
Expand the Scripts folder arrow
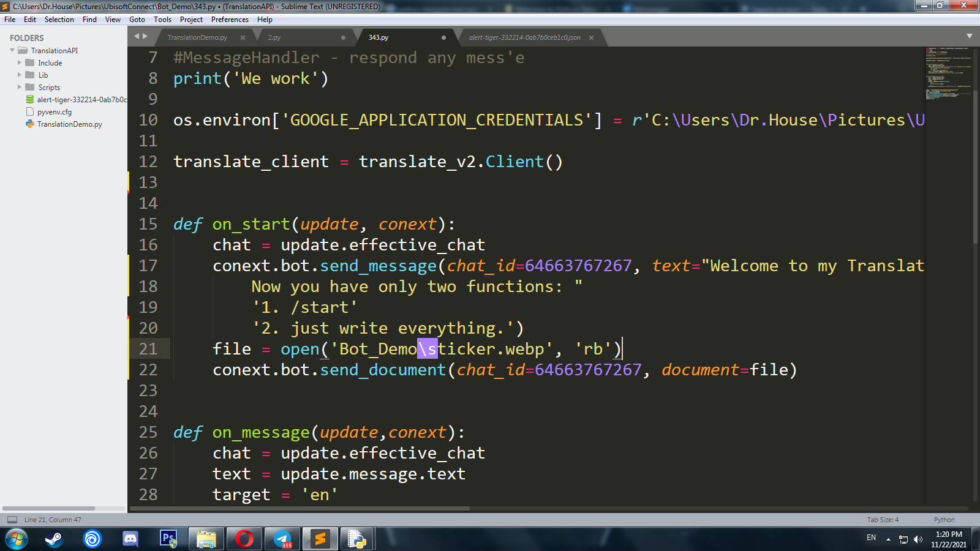point(20,87)
